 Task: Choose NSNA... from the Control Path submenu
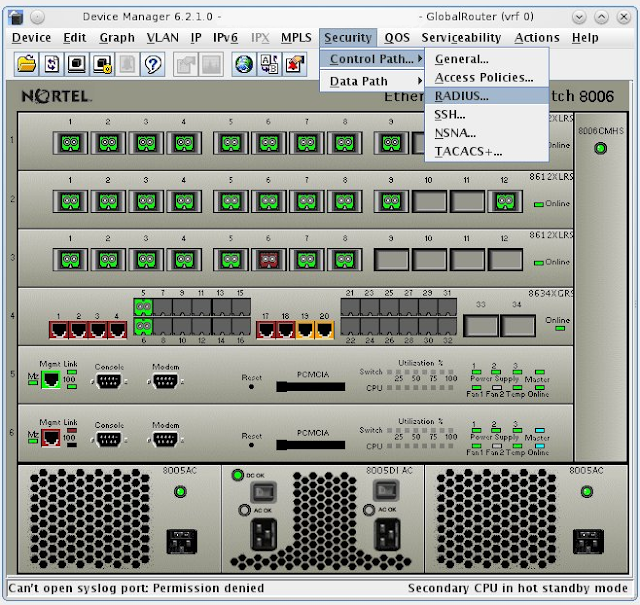487,133
